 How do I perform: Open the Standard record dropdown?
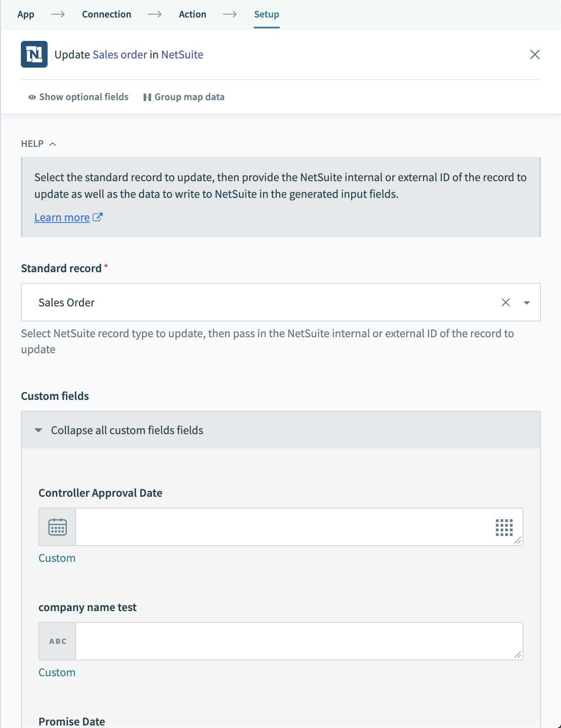point(526,302)
